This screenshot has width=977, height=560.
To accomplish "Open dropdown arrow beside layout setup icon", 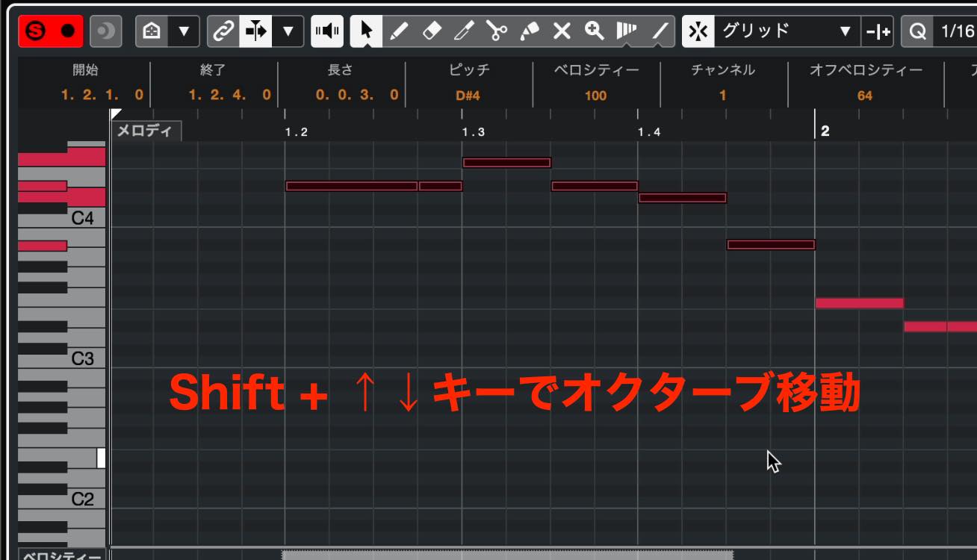I will tap(184, 31).
